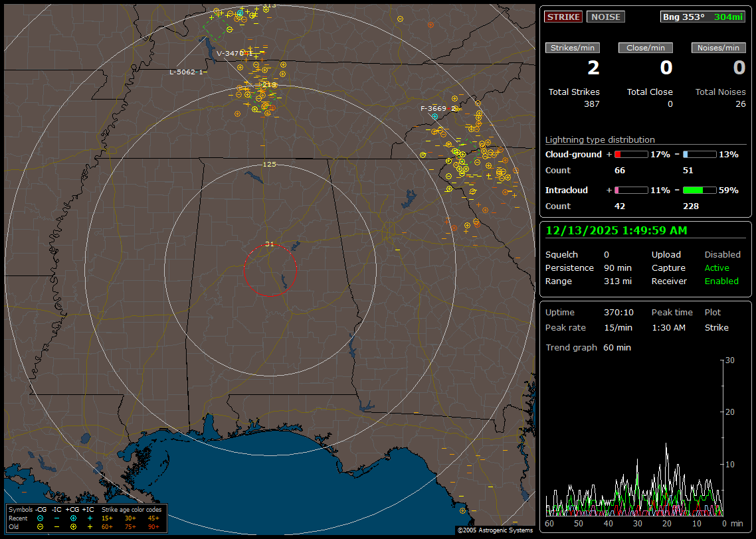The height and width of the screenshot is (539, 756).
Task: Click the recent negative intracloud dash symbol
Action: (x=56, y=518)
